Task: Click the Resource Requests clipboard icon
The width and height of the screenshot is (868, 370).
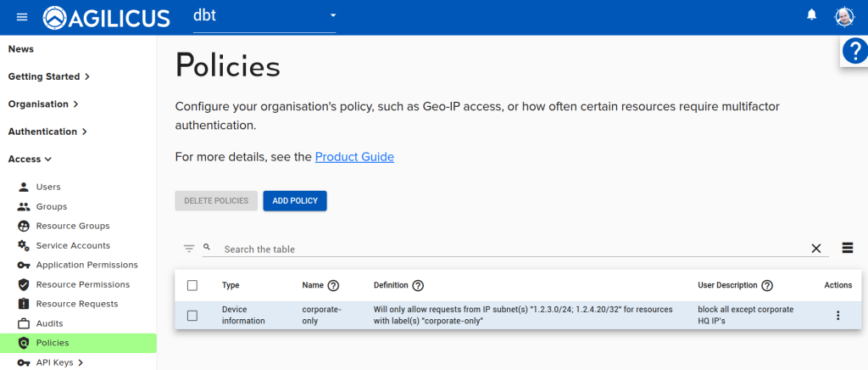Action: (x=23, y=304)
